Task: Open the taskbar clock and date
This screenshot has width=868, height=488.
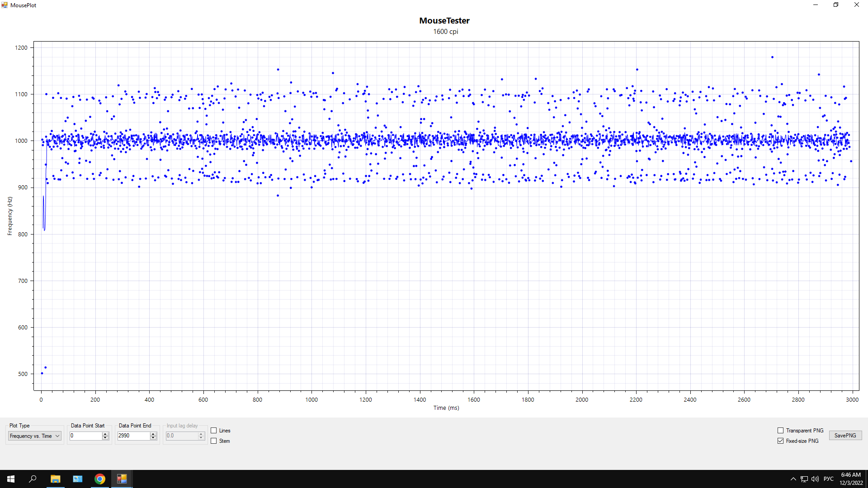Action: coord(851,479)
